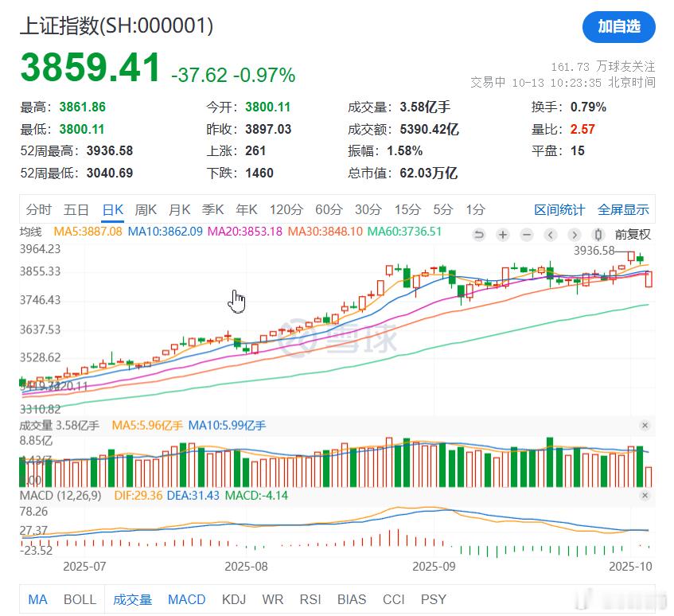Switch to the 30分 chart tab
This screenshot has width=674, height=616.
point(368,210)
